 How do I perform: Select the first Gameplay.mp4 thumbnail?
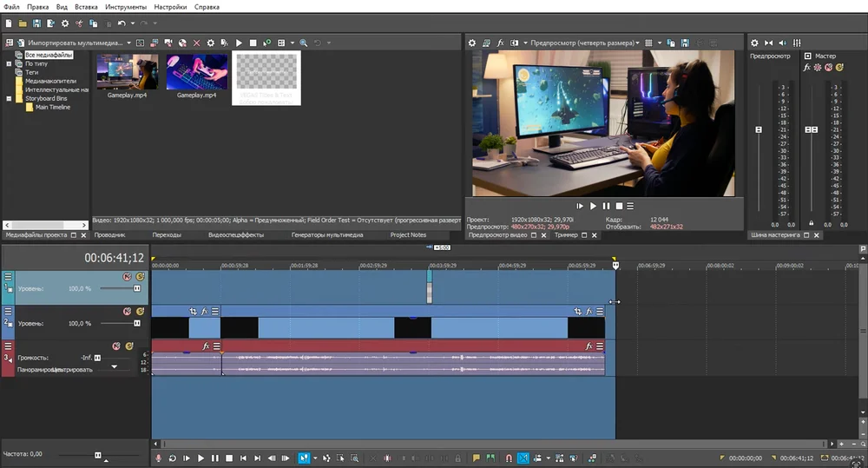127,73
